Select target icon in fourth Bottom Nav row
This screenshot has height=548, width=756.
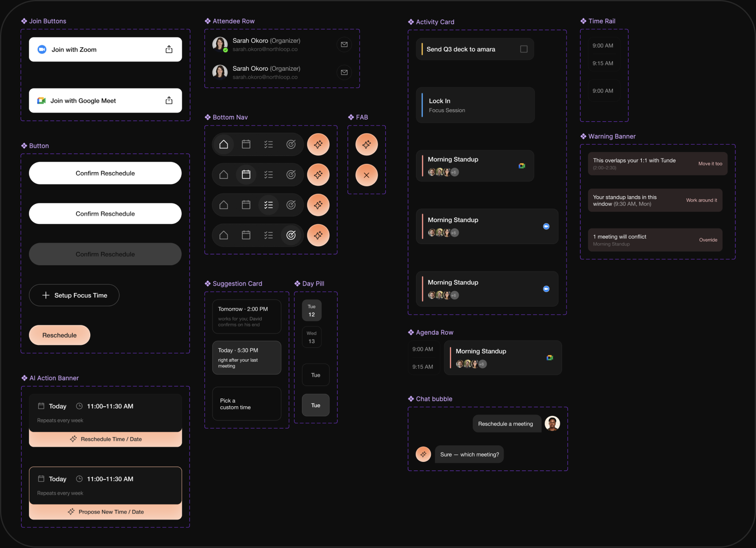coord(291,235)
